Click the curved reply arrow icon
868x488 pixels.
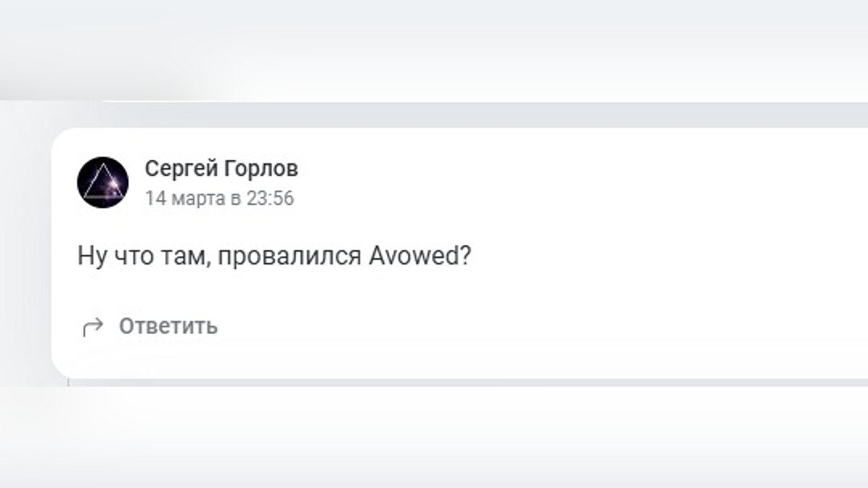tap(93, 328)
